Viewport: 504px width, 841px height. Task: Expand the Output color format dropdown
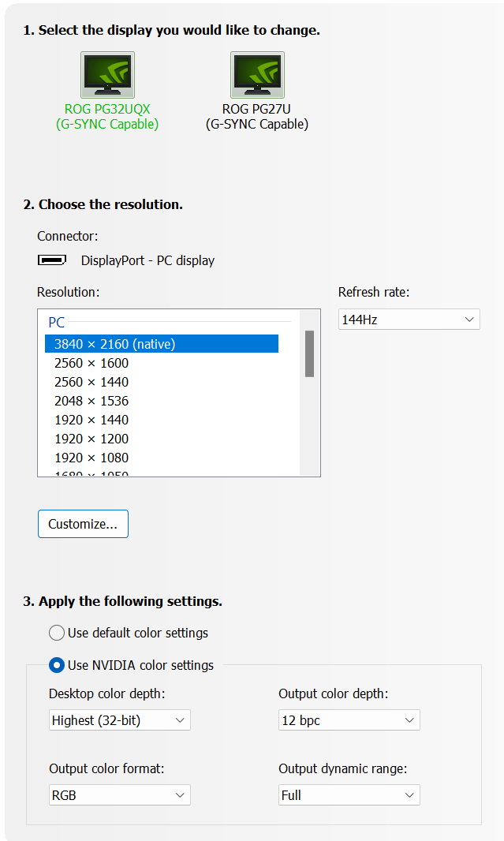coord(119,795)
